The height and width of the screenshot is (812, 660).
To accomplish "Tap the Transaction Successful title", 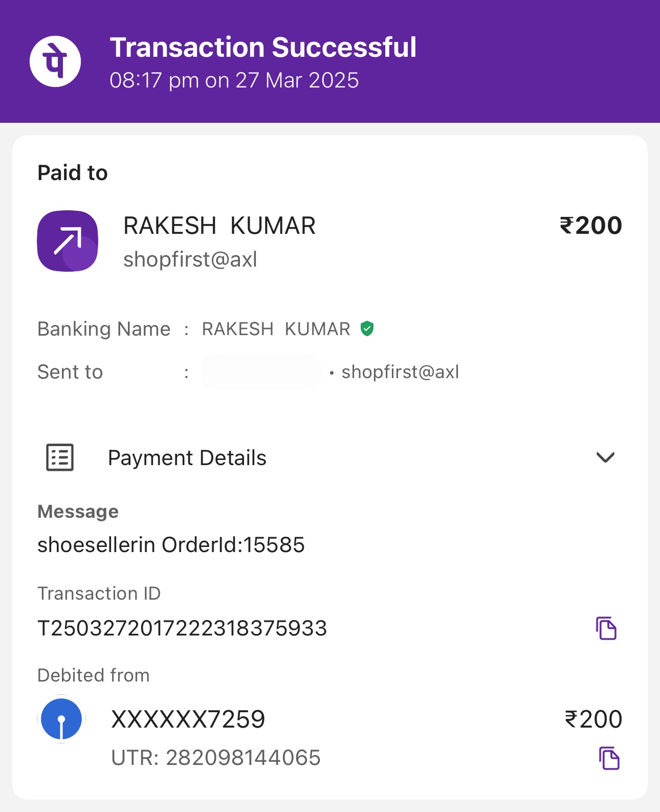I will (263, 48).
